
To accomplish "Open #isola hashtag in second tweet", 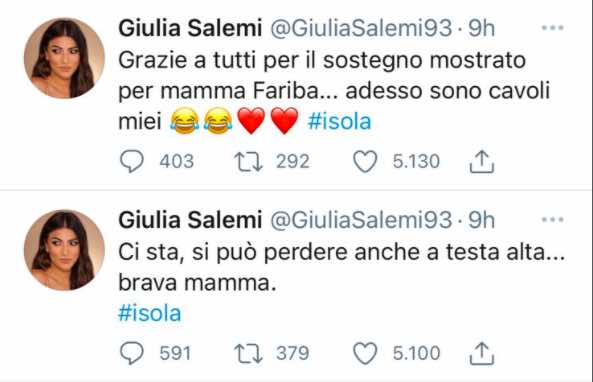I will [150, 313].
